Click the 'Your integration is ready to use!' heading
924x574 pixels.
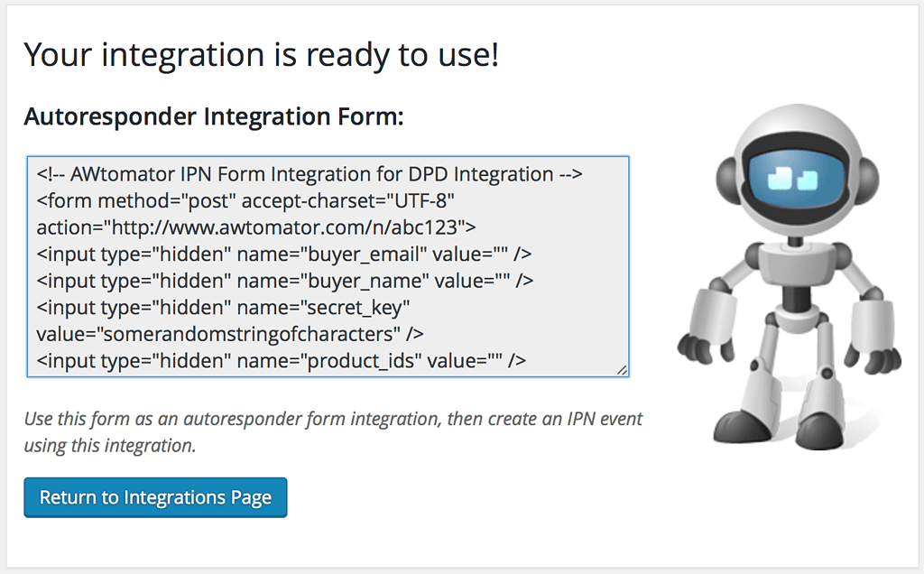[262, 55]
